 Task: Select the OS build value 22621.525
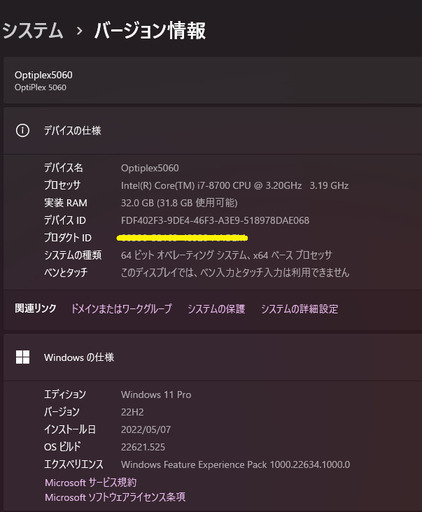pyautogui.click(x=143, y=447)
